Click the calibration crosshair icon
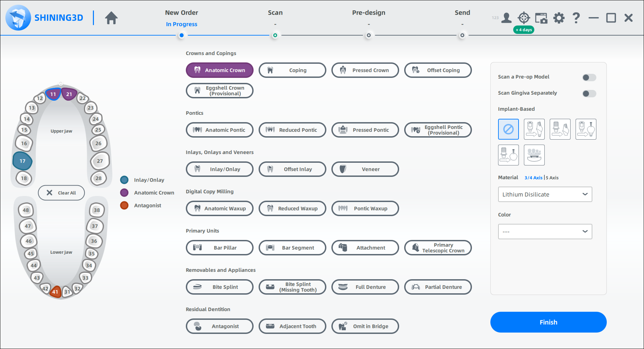This screenshot has width=644, height=349. [x=524, y=18]
